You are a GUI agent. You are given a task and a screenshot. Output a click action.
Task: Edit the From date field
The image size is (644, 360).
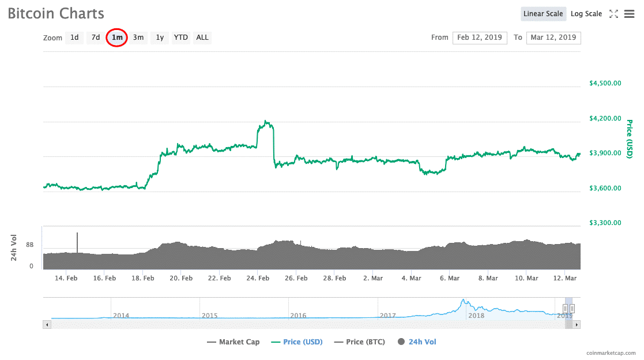coord(480,37)
